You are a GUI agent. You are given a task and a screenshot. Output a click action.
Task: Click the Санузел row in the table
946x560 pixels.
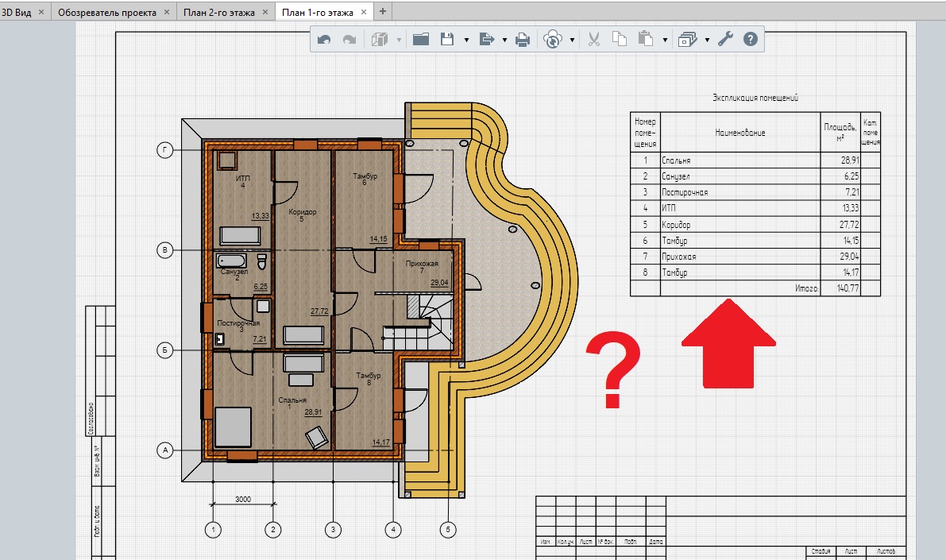point(755,176)
